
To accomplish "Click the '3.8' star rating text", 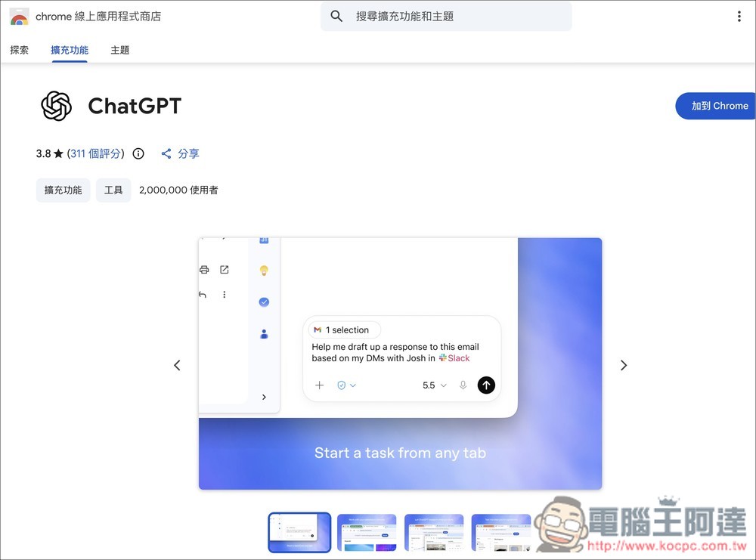I will [x=43, y=153].
